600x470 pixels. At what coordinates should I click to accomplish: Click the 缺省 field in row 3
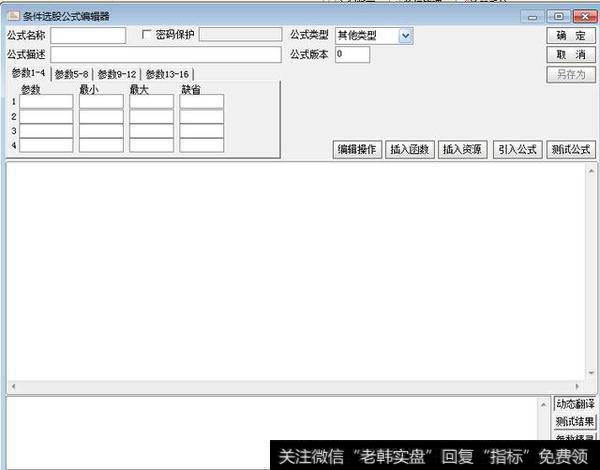coord(202,131)
